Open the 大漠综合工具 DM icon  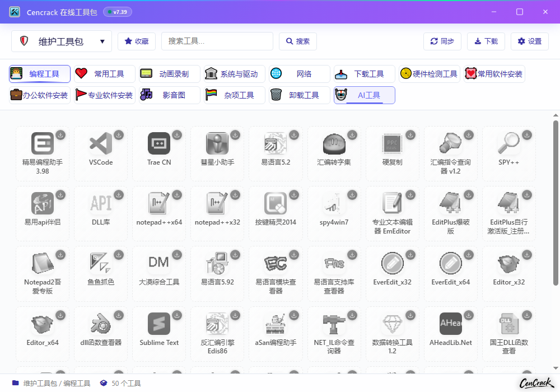[159, 263]
